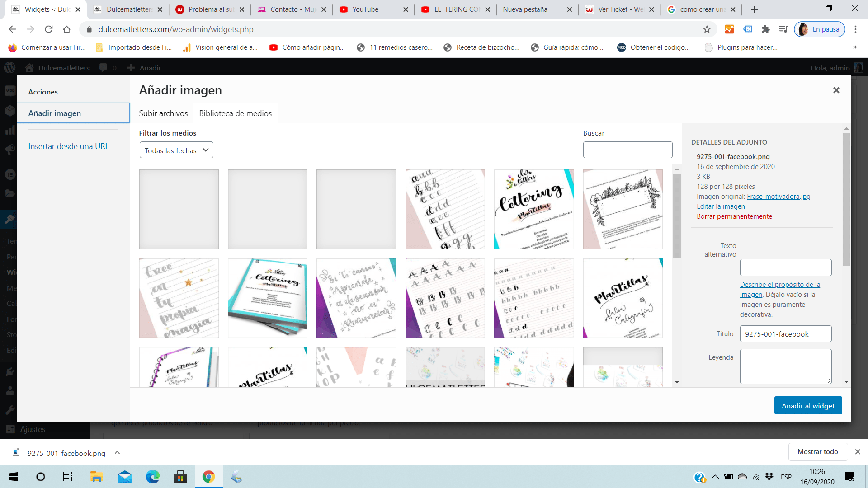Close the YouTube tab
This screenshot has width=868, height=488.
pyautogui.click(x=406, y=9)
